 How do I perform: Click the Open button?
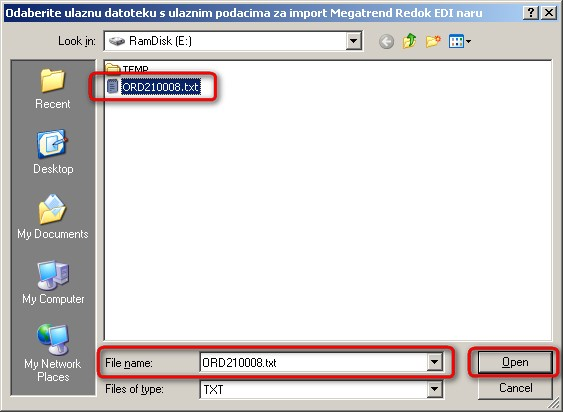coord(515,362)
